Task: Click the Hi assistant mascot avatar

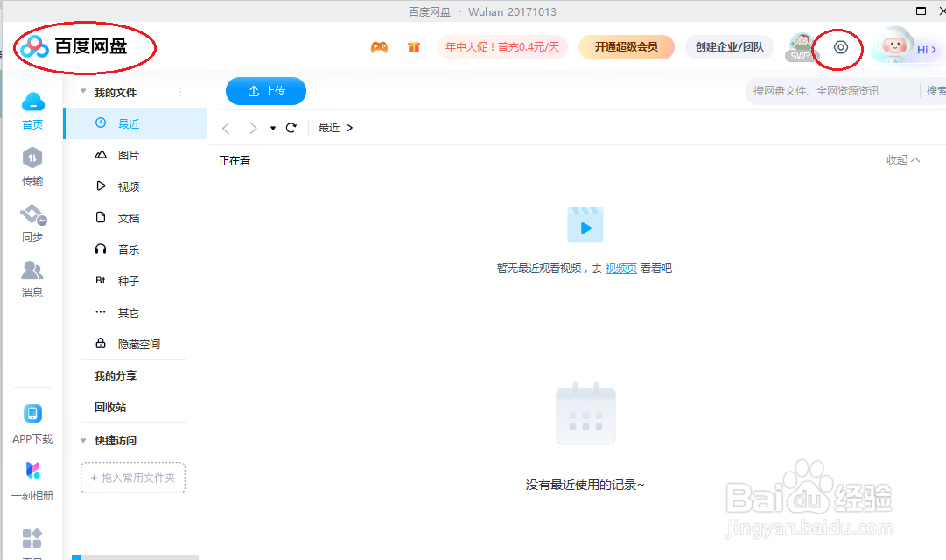Action: coord(894,45)
